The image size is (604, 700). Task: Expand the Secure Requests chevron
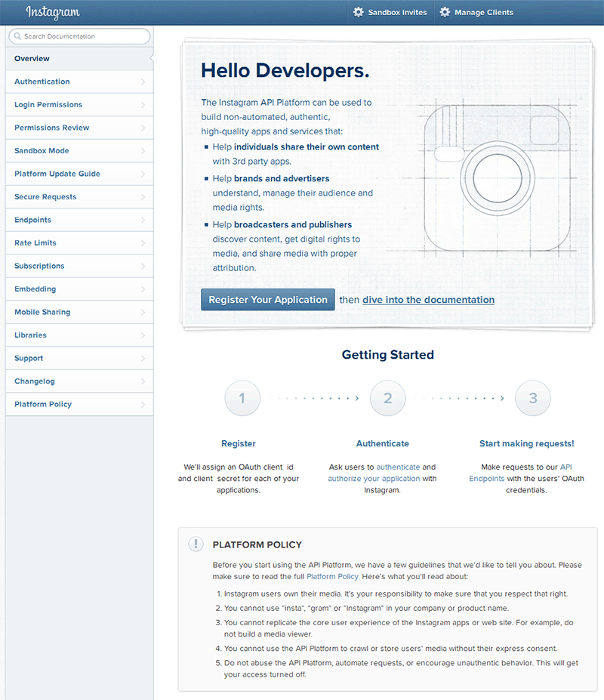(x=143, y=197)
